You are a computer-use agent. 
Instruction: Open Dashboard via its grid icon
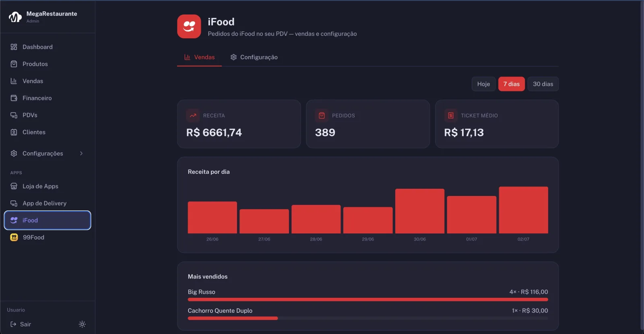[x=14, y=47]
